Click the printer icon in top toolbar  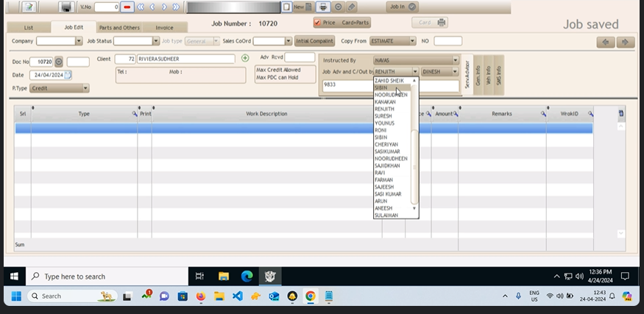coord(323,7)
